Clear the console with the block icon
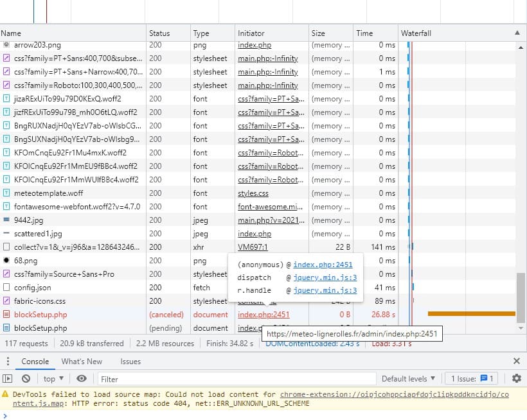This screenshot has width=527, height=420. (26, 379)
